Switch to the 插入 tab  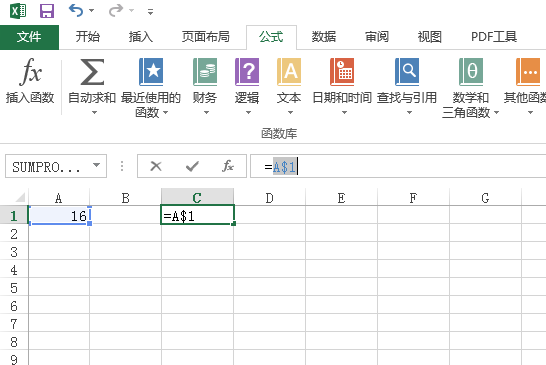(x=141, y=37)
